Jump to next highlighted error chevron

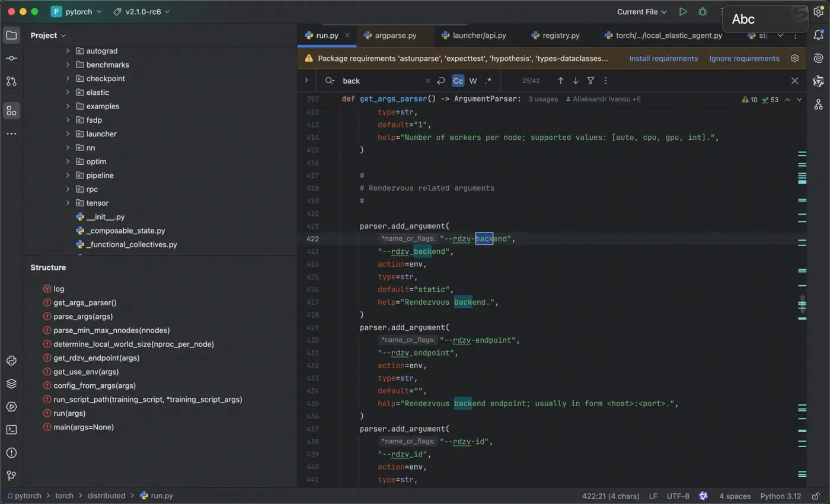799,100
